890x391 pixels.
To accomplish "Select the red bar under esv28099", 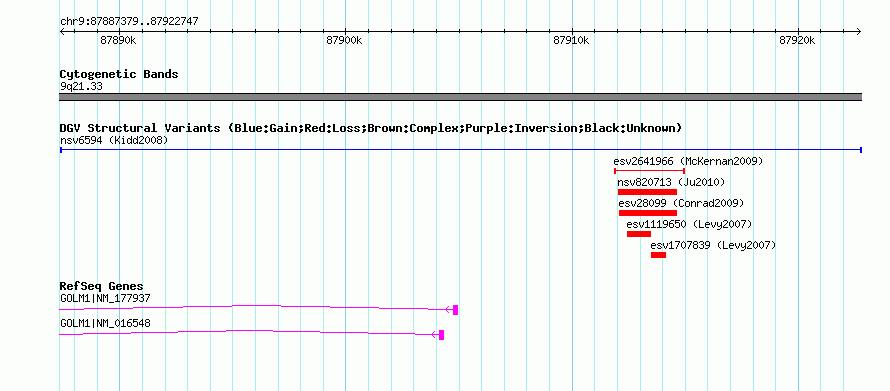I will (x=648, y=213).
